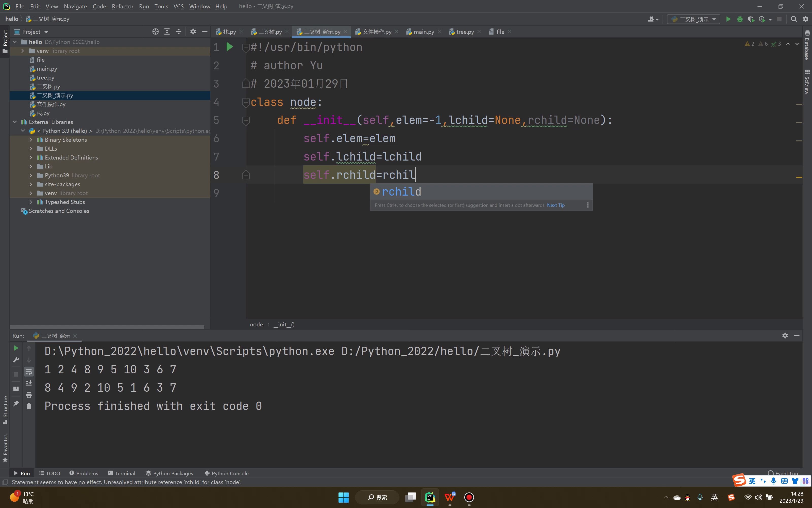The height and width of the screenshot is (508, 812).
Task: Toggle the Structure side panel
Action: [5, 410]
